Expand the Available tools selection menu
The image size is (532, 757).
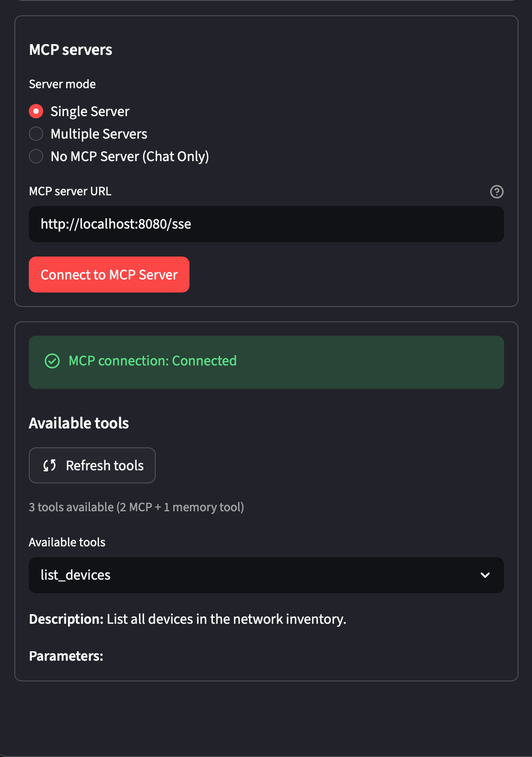pyautogui.click(x=266, y=575)
